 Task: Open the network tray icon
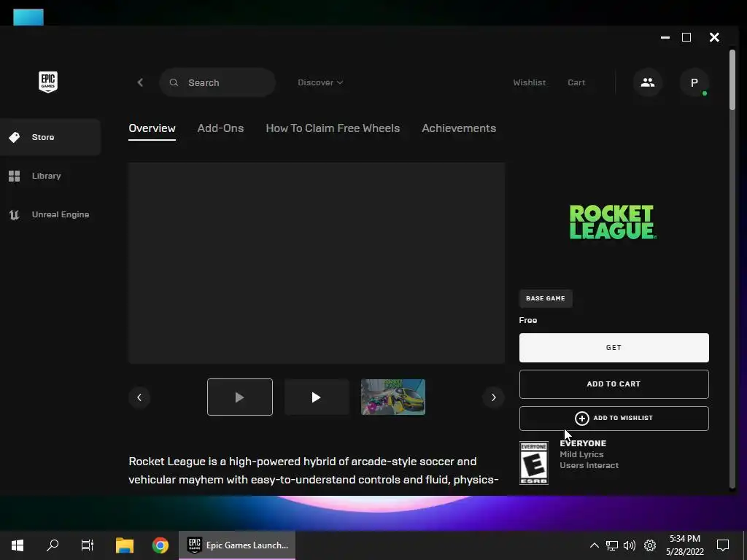pos(612,545)
